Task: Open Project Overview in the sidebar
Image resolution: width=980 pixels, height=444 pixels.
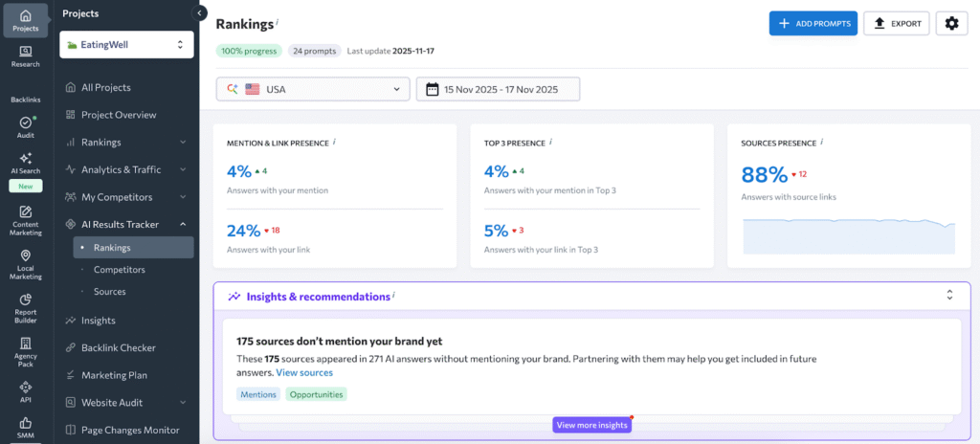Action: click(118, 115)
